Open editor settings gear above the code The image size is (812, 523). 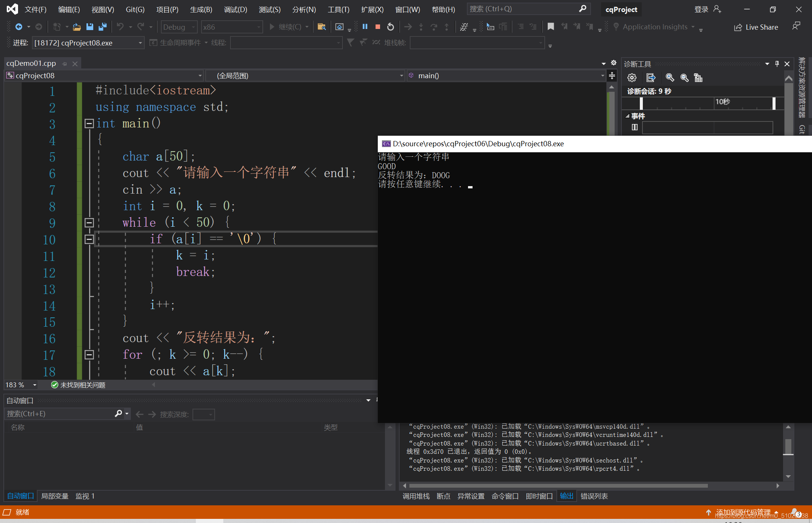(614, 63)
